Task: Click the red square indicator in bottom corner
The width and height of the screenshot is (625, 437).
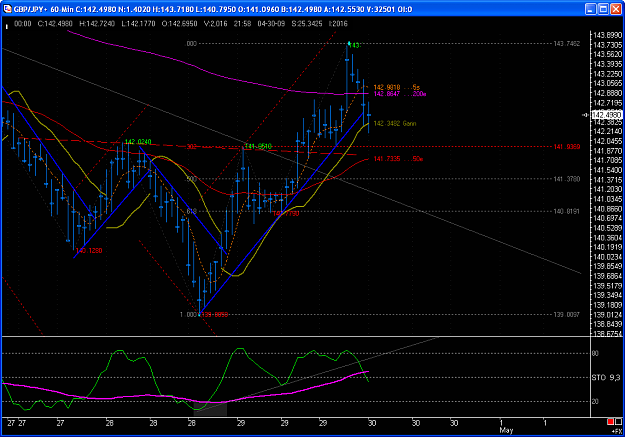Action: pos(610,422)
